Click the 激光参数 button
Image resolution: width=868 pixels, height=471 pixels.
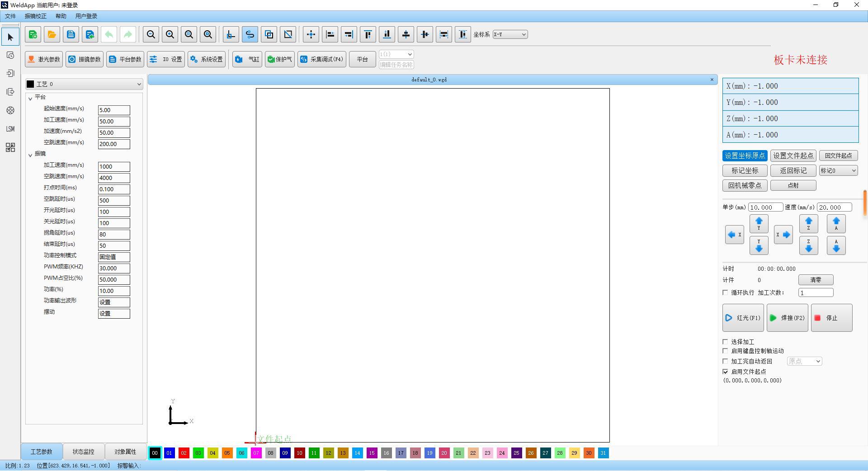(x=44, y=59)
